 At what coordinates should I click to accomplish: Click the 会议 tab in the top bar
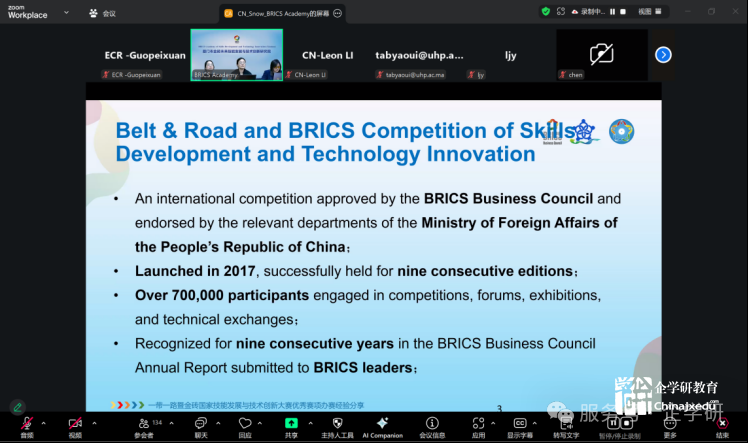pyautogui.click(x=103, y=13)
